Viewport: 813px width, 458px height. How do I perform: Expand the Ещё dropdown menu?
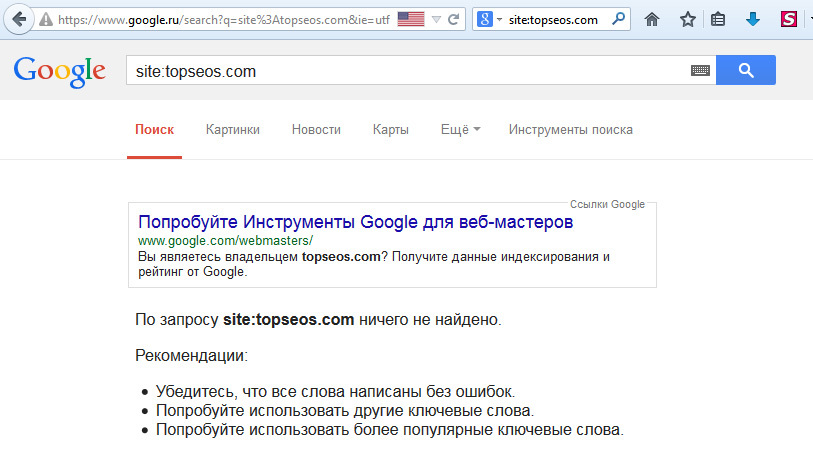[x=460, y=130]
